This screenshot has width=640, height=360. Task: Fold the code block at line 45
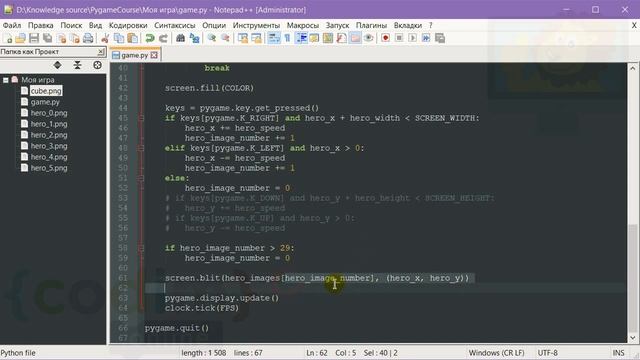(x=141, y=118)
